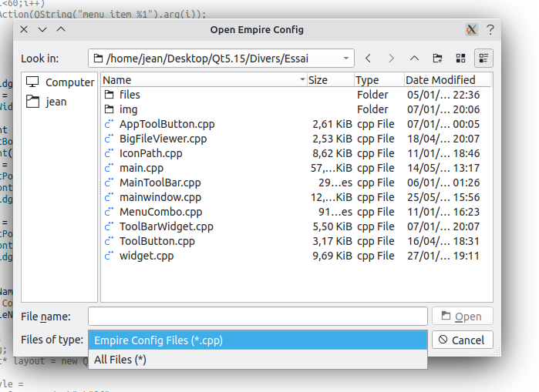Click the Cancel button
The width and height of the screenshot is (539, 392).
[463, 340]
